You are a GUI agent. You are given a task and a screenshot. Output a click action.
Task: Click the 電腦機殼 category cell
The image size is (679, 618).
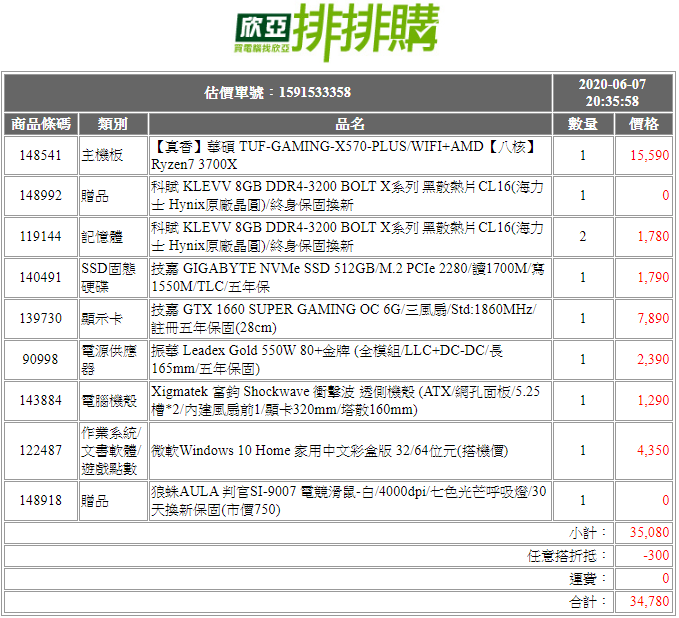pos(113,401)
